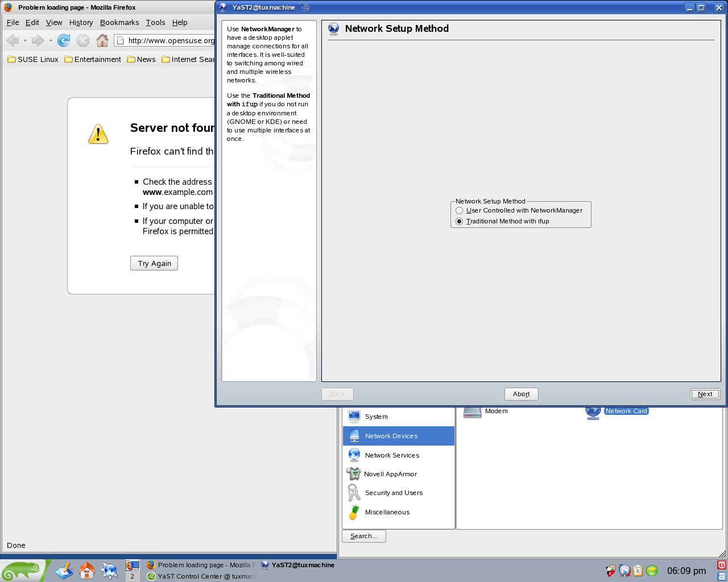Viewport: 728px width, 582px height.
Task: Open the Help menu in Firefox
Action: tap(180, 22)
